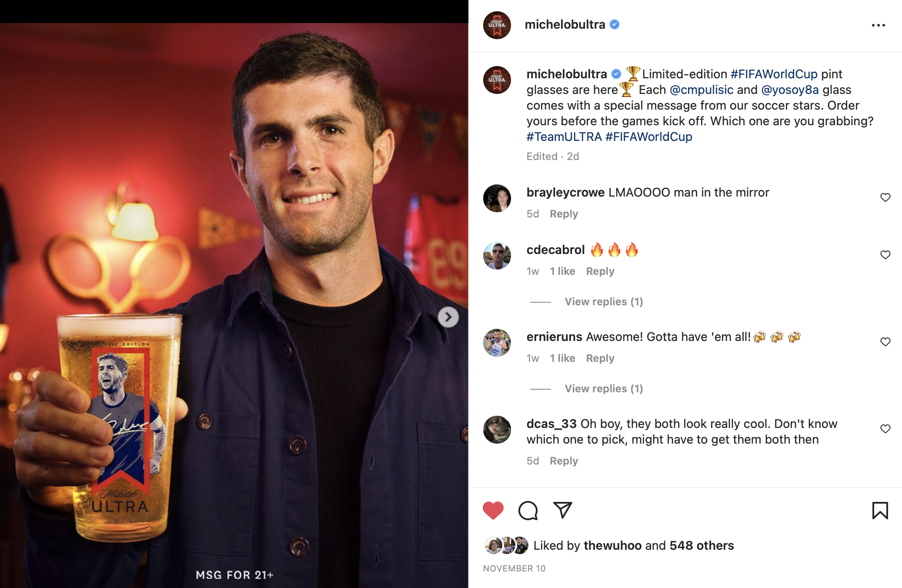Like brayleycrowe's comment
The width and height of the screenshot is (902, 588).
(x=885, y=197)
